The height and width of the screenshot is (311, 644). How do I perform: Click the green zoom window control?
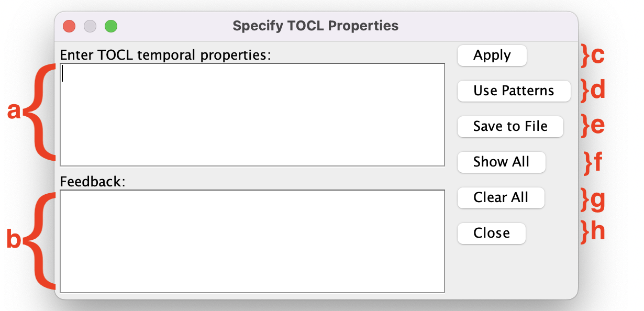click(110, 26)
